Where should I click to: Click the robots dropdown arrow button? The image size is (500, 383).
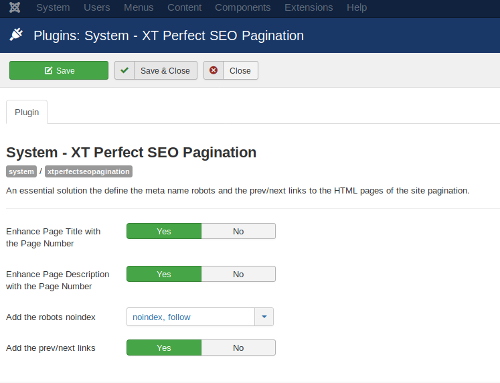pos(264,317)
